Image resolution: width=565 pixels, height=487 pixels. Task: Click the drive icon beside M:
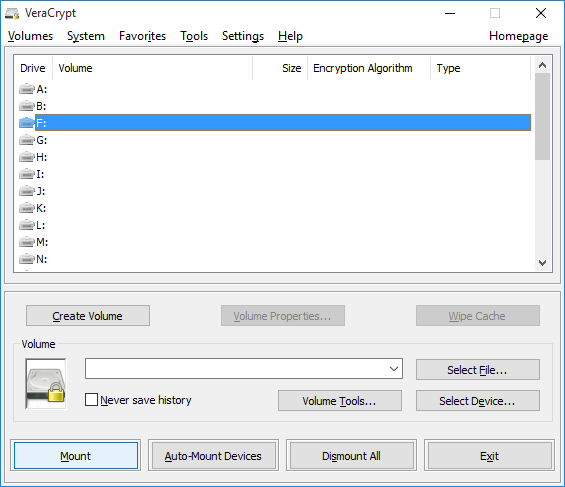point(27,242)
